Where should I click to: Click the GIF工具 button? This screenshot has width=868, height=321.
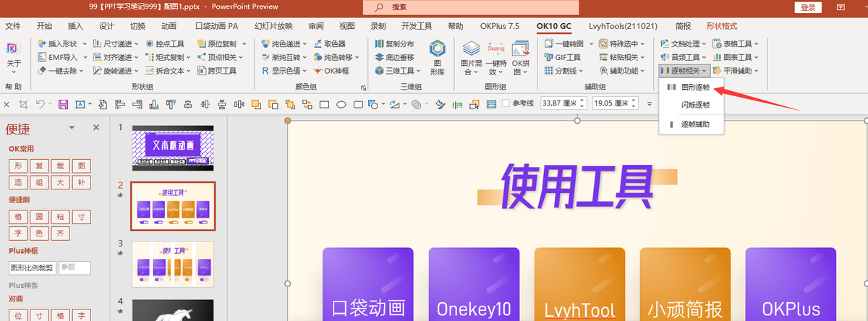[x=562, y=57]
